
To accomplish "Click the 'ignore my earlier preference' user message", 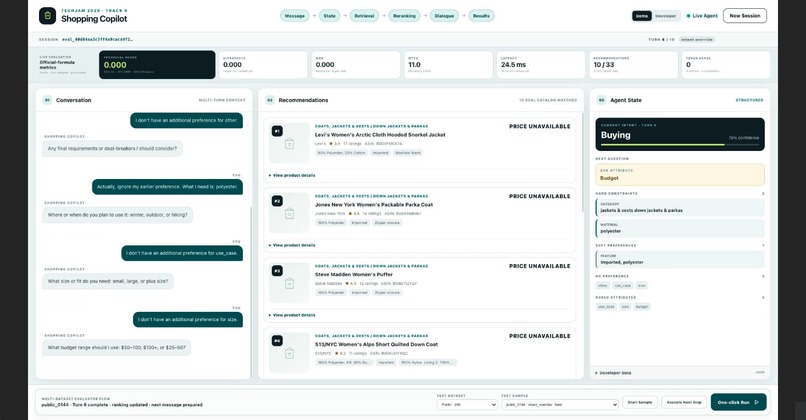I will [167, 187].
